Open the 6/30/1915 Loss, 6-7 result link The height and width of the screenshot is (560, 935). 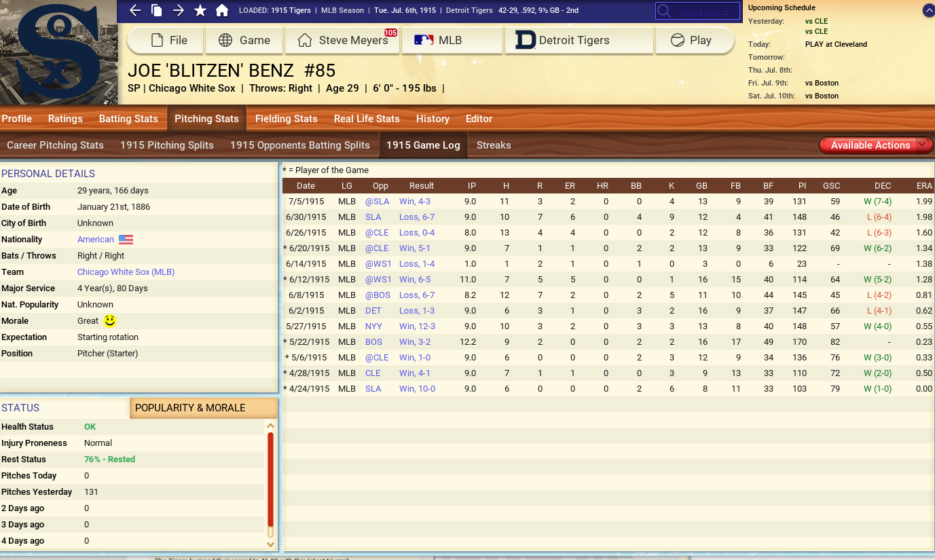(x=417, y=217)
